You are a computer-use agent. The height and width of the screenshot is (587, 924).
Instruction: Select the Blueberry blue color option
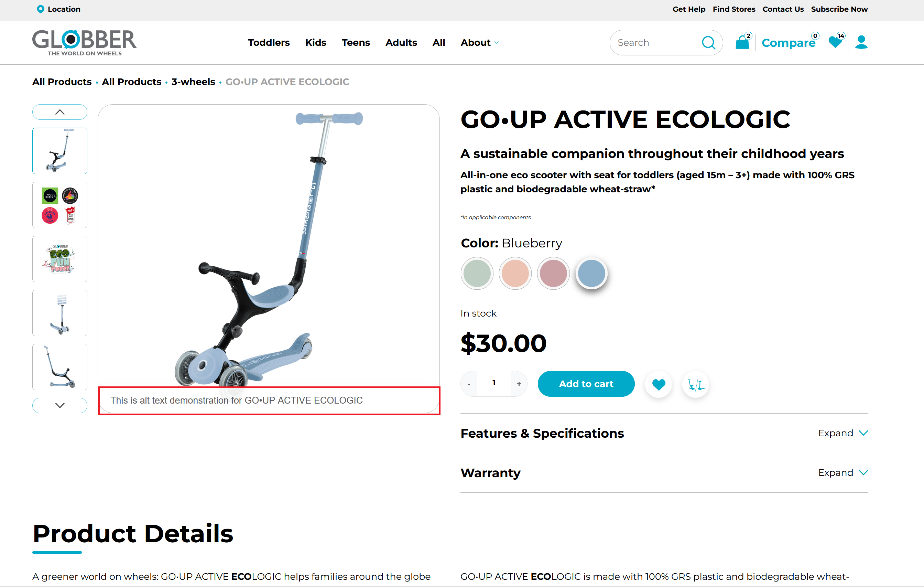[591, 273]
